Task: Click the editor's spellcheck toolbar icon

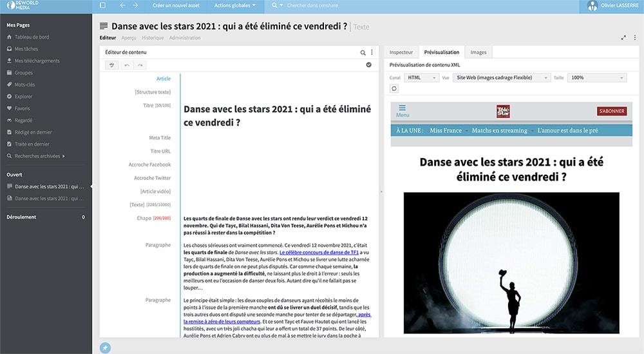Action: tap(111, 65)
